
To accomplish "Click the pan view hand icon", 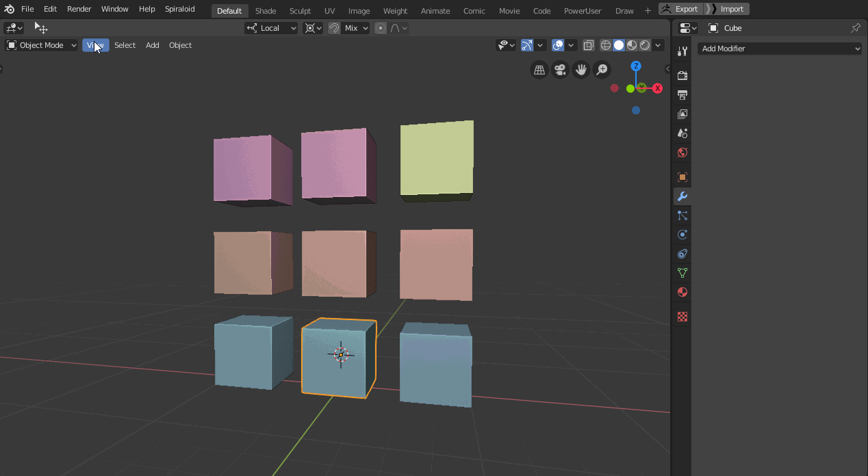I will [581, 70].
